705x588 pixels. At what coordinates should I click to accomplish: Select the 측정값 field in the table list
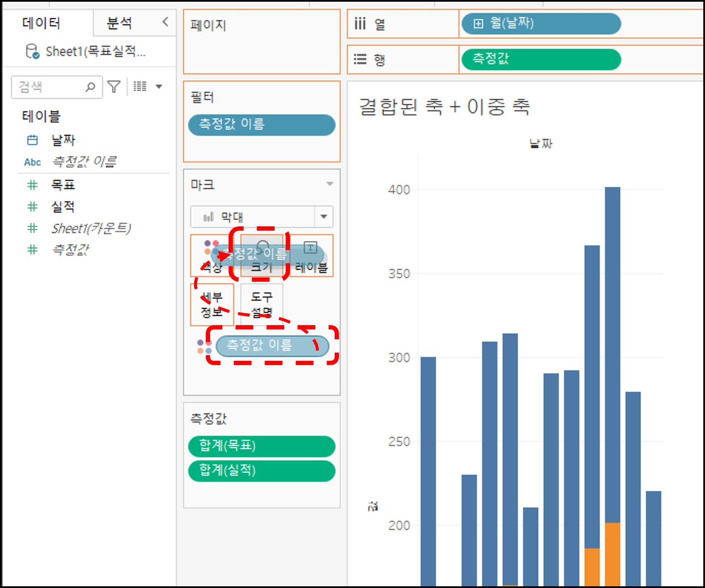(70, 250)
